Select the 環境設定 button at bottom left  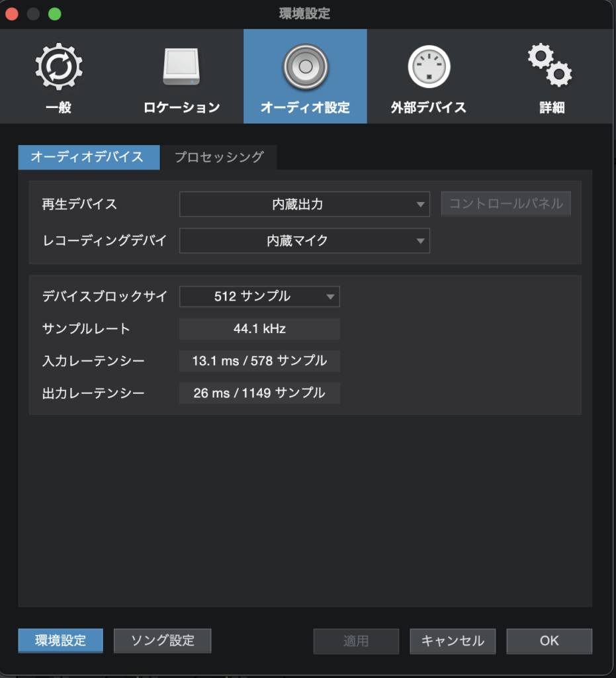pyautogui.click(x=60, y=641)
